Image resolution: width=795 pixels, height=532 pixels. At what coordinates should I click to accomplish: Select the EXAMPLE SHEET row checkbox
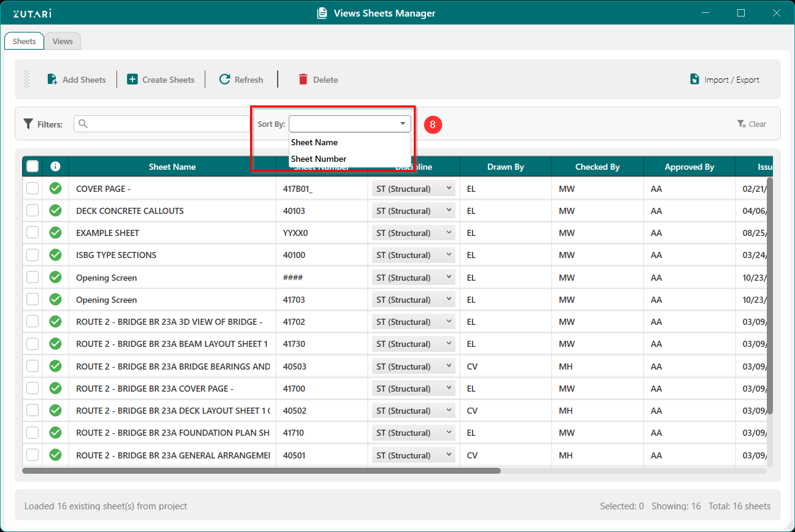pyautogui.click(x=32, y=233)
